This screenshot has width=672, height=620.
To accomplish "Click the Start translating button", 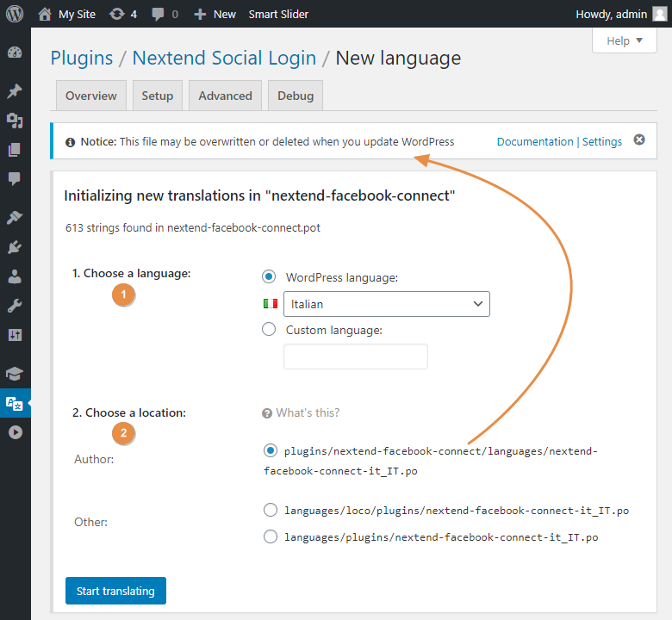I will 115,591.
